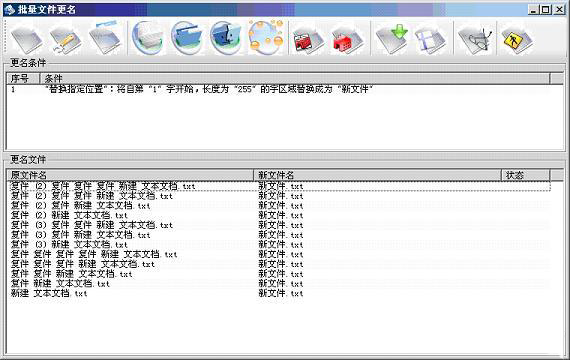Screen dimensions: 570x360
Task: Click the round blue folder with puzzle piece icon
Action: [x=226, y=39]
